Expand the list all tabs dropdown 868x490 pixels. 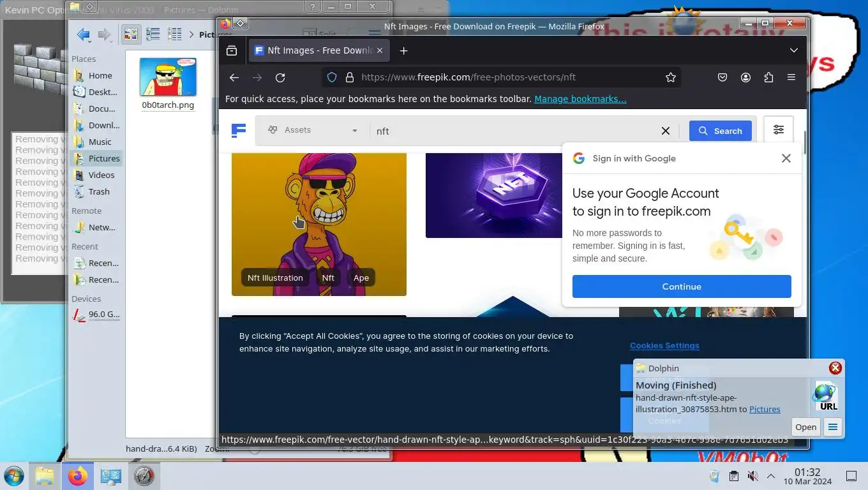tap(794, 50)
